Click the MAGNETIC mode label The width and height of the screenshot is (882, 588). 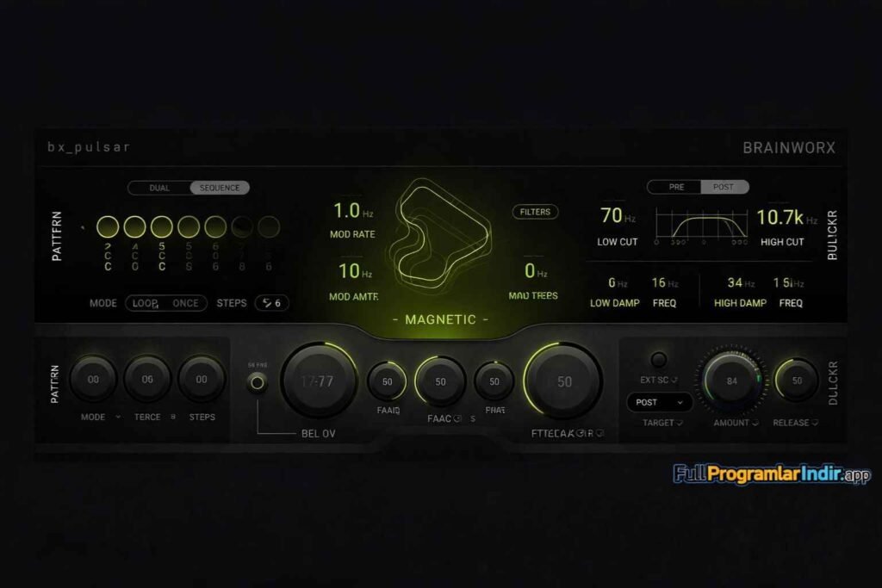pyautogui.click(x=440, y=319)
